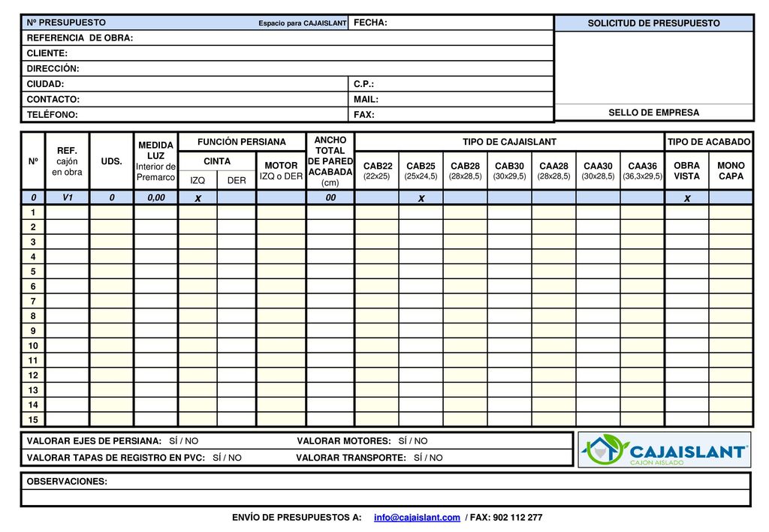The height and width of the screenshot is (532, 769).
Task: Click the FAX: 902 112 277 text
Action: click(x=506, y=517)
